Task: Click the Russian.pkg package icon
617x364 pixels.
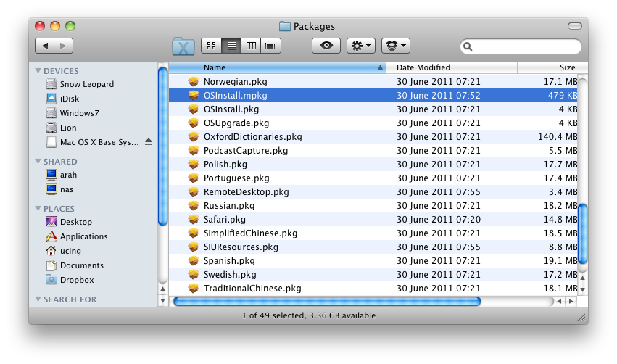Action: 193,205
